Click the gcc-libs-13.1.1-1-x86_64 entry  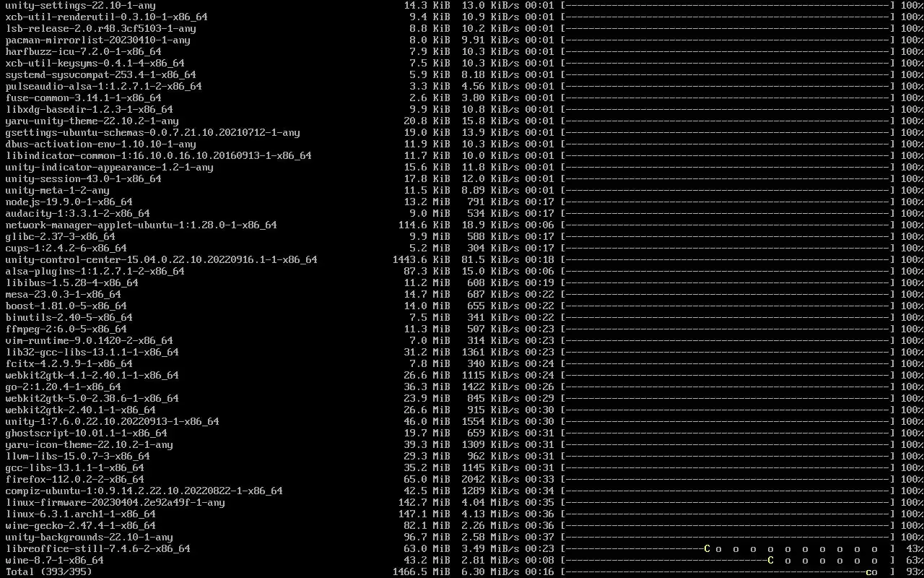tap(75, 467)
